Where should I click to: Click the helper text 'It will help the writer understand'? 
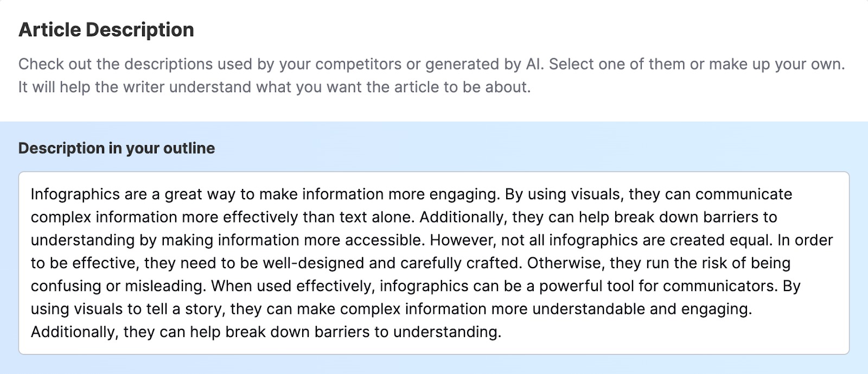(x=136, y=87)
